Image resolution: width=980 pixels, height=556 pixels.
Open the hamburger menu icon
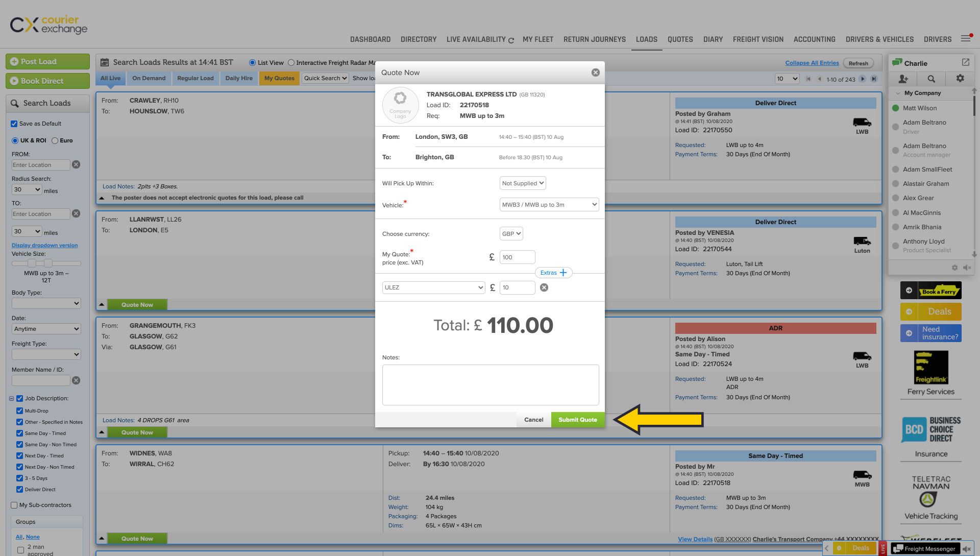pos(966,39)
